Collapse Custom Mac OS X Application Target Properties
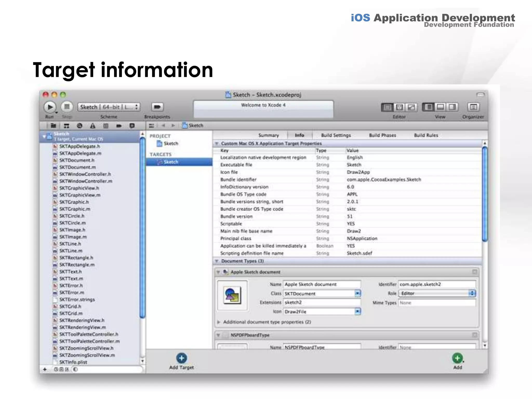Screen dimensions: 532x399 [x=216, y=143]
